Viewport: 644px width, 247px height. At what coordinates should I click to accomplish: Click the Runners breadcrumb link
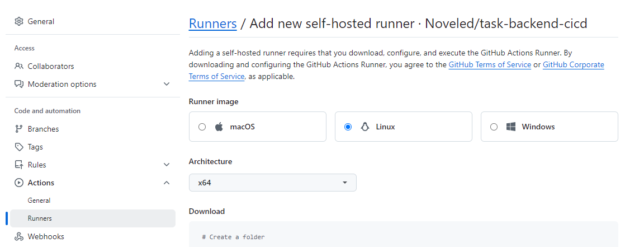(x=213, y=24)
